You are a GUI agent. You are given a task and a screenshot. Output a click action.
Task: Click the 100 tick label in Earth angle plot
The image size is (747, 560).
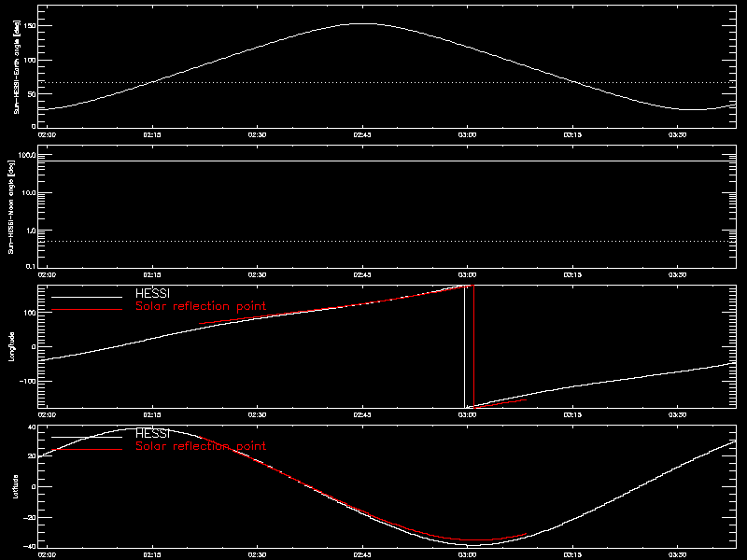click(x=31, y=60)
